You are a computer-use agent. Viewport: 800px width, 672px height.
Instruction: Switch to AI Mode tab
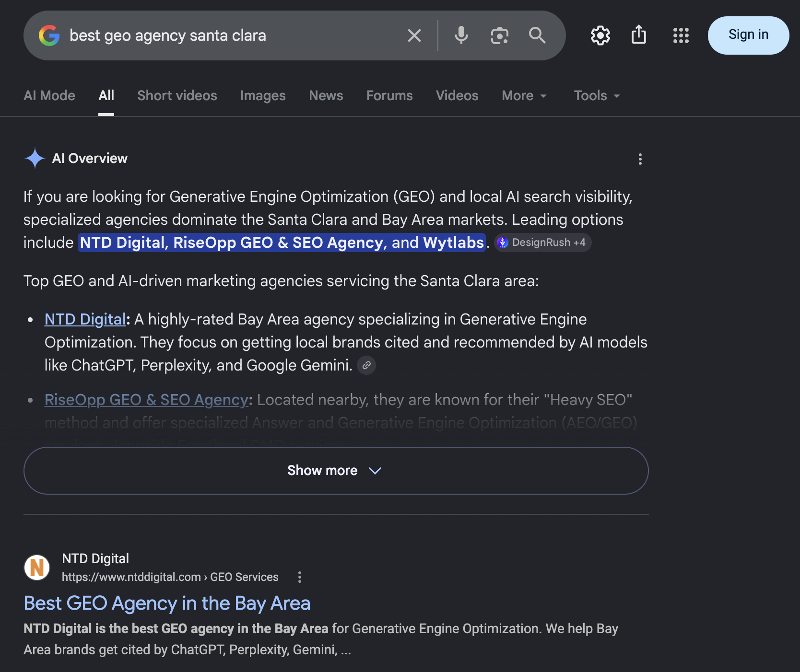(x=49, y=96)
